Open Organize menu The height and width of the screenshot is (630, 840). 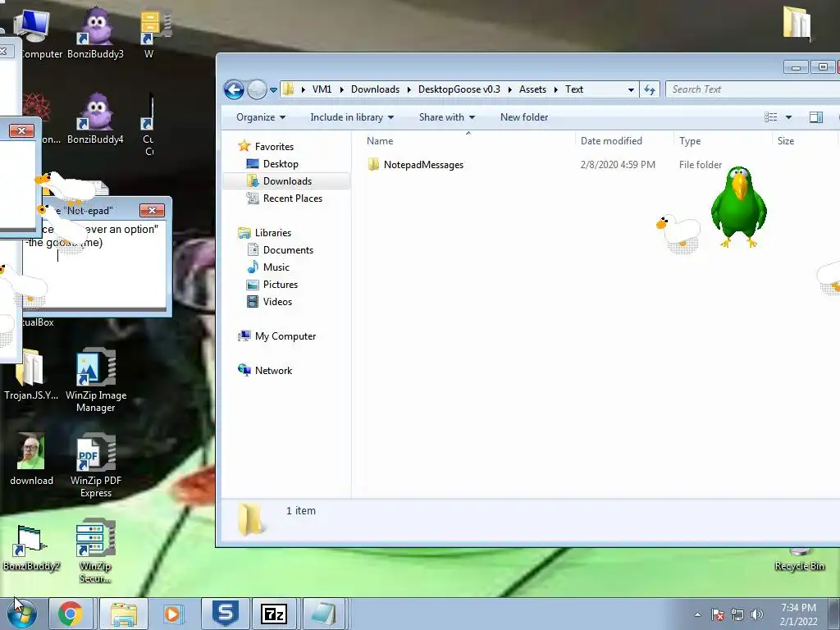pos(261,117)
